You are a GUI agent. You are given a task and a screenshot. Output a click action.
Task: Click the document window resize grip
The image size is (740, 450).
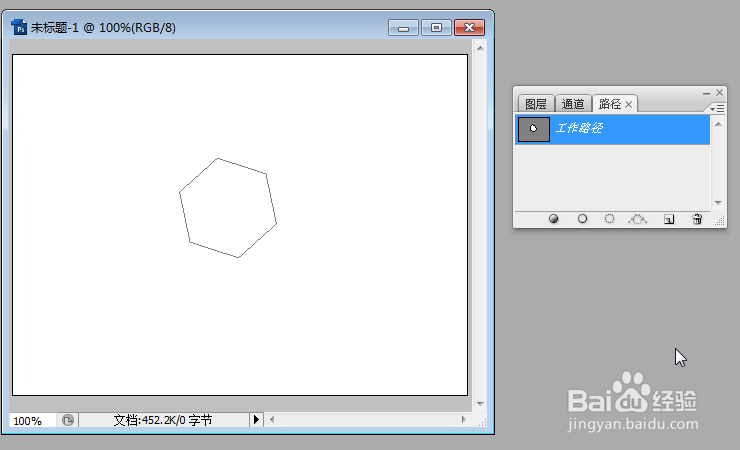pyautogui.click(x=481, y=422)
